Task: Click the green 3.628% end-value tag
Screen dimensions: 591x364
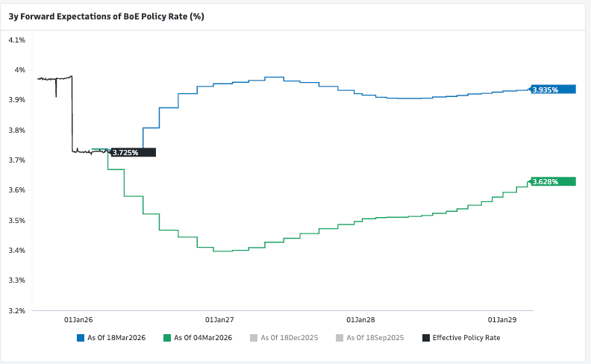Action: point(554,181)
